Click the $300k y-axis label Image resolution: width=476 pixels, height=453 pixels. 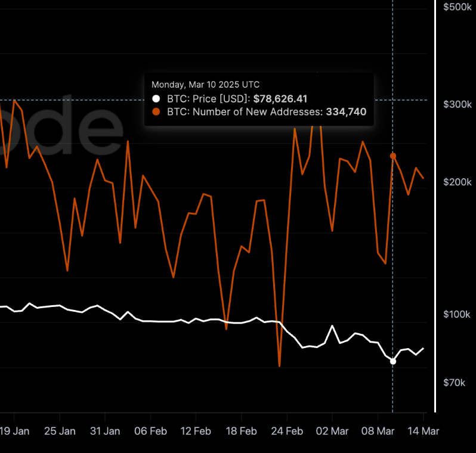click(x=458, y=105)
